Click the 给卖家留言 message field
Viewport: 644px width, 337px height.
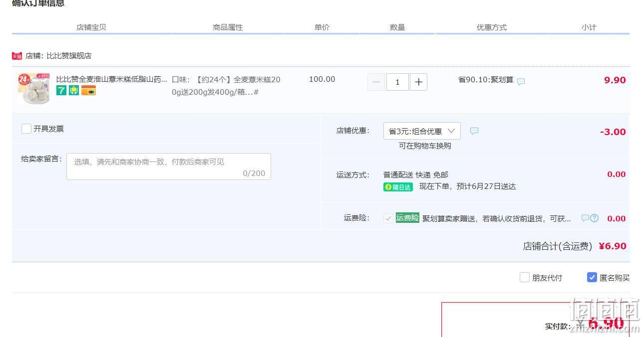coord(169,167)
